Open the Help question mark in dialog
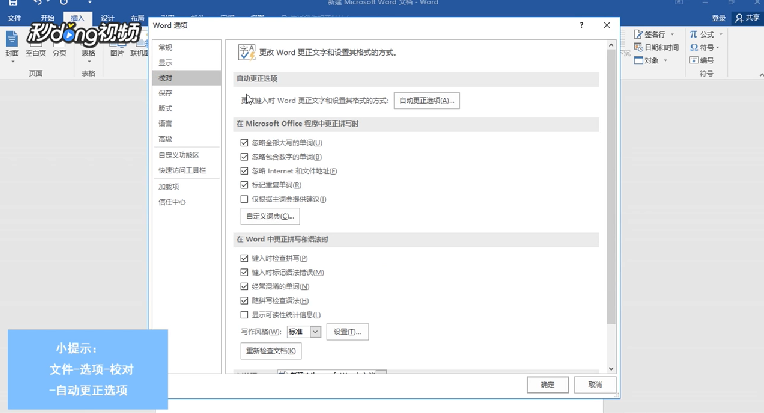The image size is (764, 413). (x=581, y=25)
